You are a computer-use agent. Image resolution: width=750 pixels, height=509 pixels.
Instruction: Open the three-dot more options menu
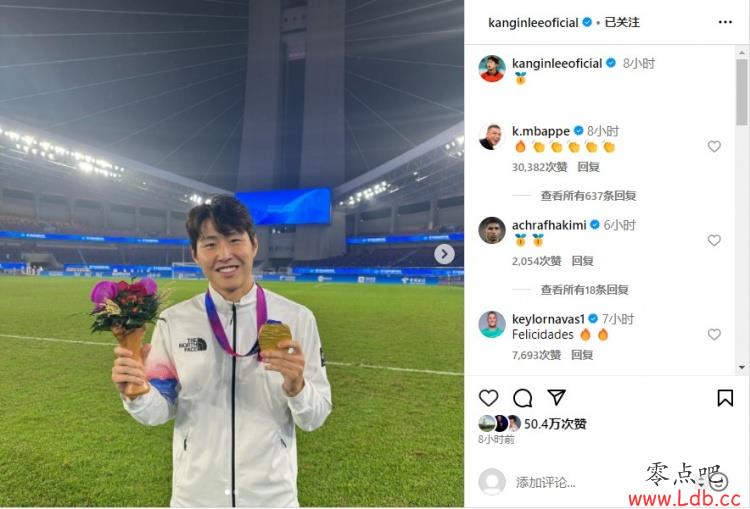[x=725, y=22]
